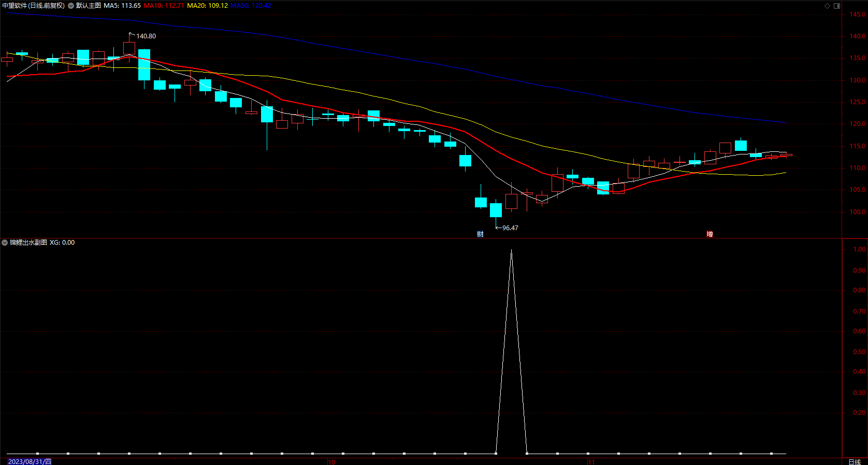Click the 96.47 low price label
Viewport: 868px width, 465px height.
pyautogui.click(x=510, y=228)
